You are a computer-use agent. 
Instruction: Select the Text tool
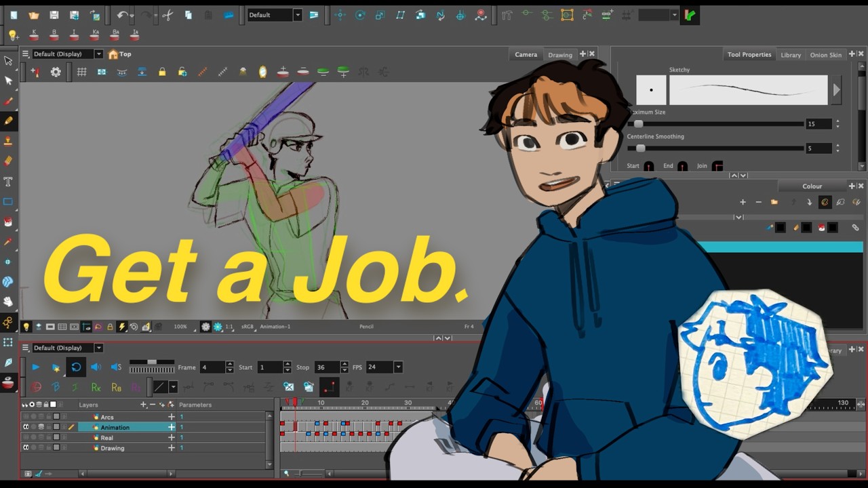pyautogui.click(x=8, y=182)
